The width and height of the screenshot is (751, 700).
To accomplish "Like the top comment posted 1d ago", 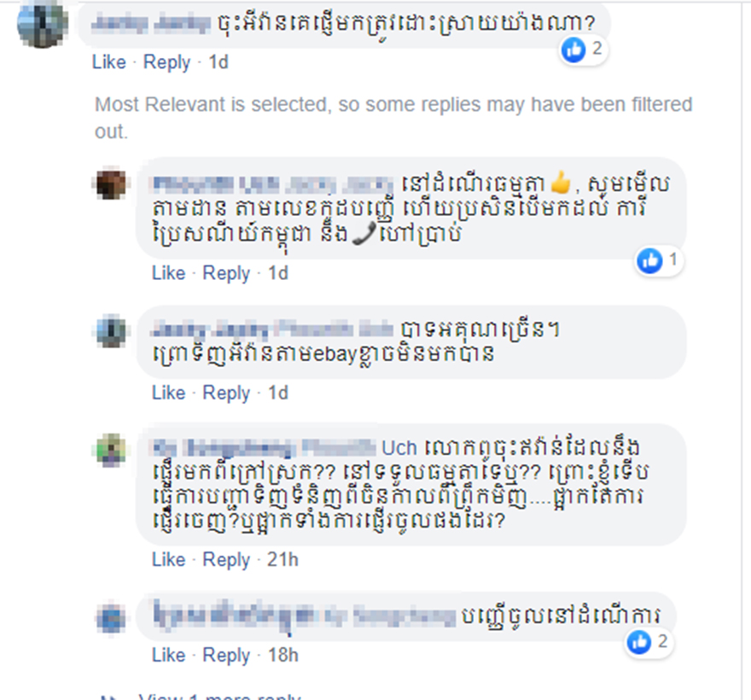I will point(108,62).
